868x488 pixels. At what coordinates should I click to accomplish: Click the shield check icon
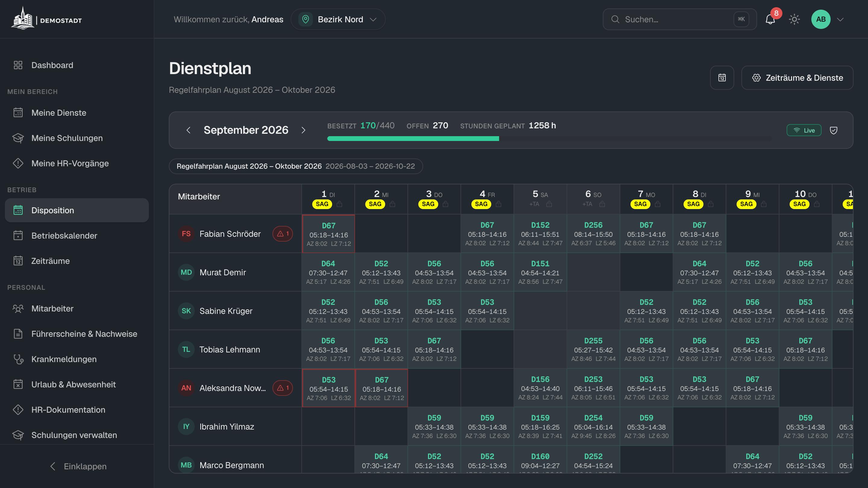point(833,130)
